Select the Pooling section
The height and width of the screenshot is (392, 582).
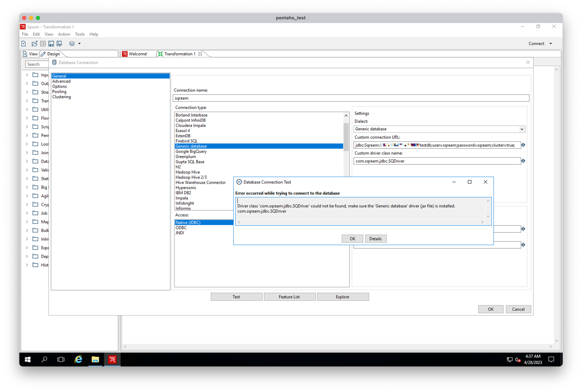point(59,91)
